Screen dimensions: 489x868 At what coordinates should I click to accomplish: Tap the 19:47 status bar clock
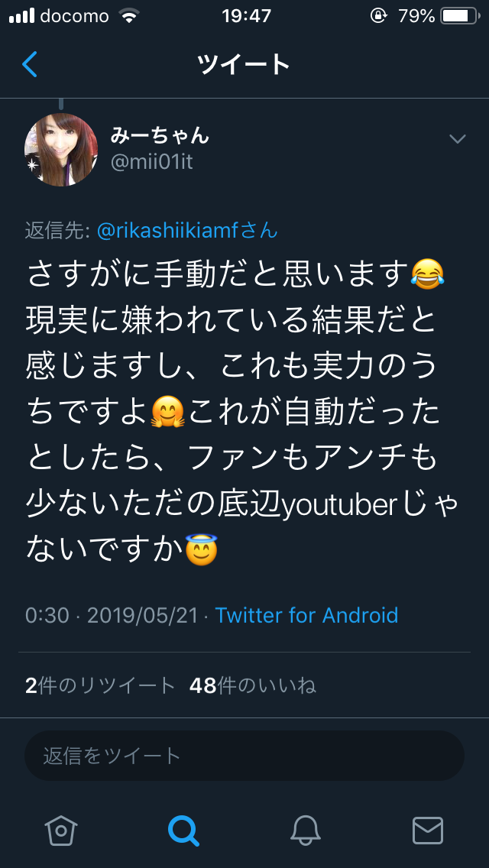(246, 15)
